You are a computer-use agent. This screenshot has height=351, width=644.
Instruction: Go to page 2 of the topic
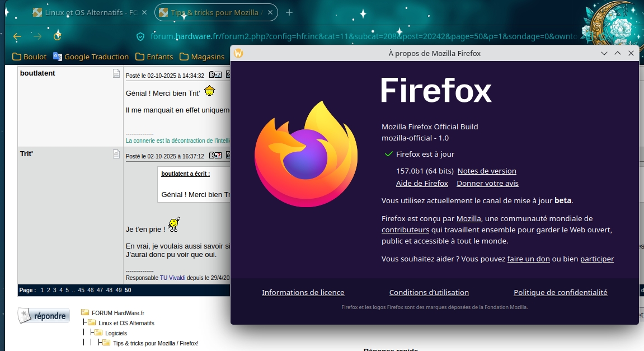point(49,290)
